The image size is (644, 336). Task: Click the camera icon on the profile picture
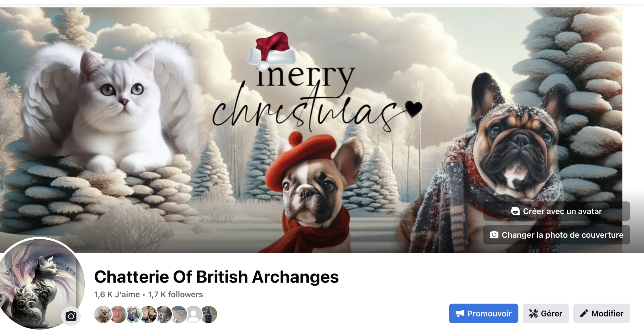[x=71, y=316]
